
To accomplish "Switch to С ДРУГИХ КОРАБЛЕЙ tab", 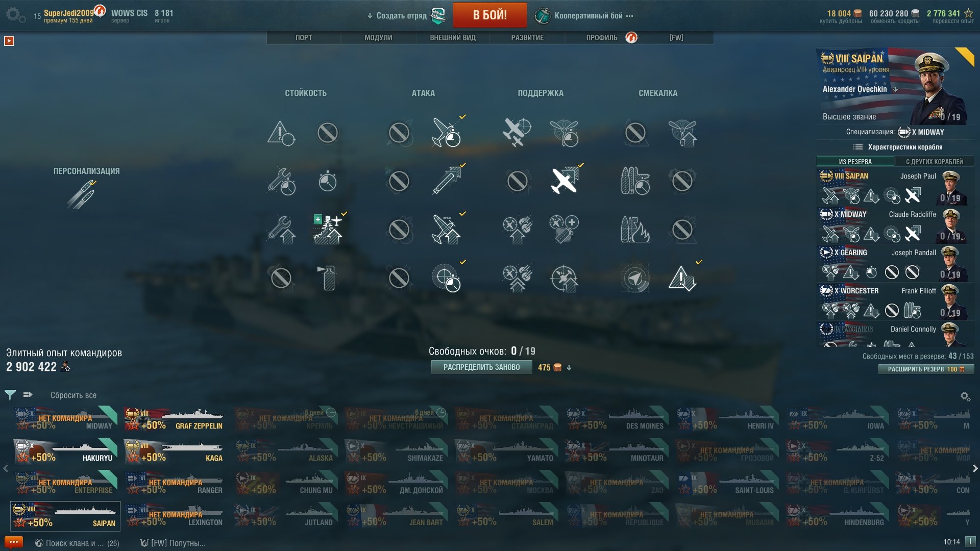I will point(934,162).
